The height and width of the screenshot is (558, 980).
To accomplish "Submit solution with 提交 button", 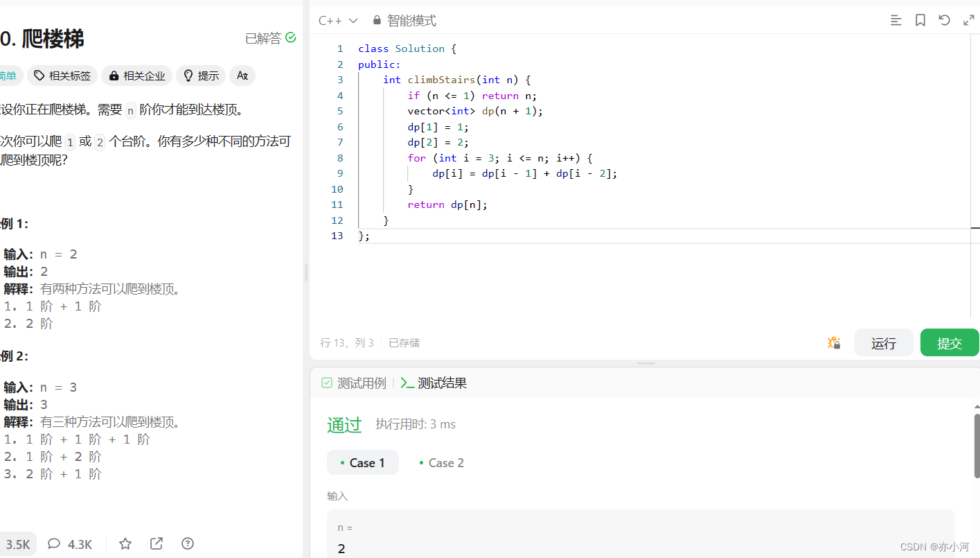I will (x=950, y=342).
